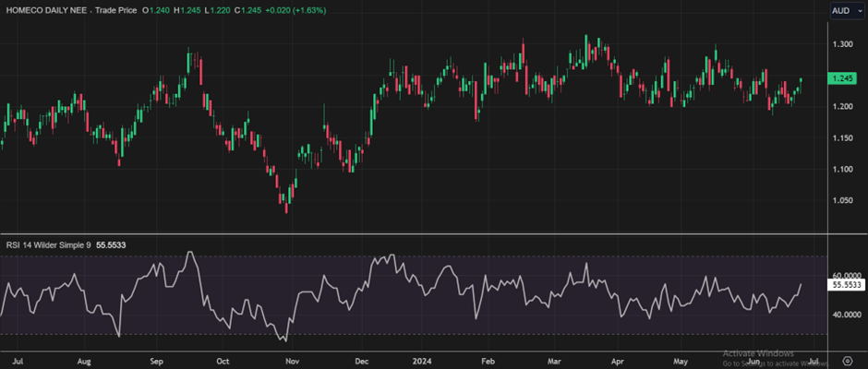Click the Dec label on time axis
The image size is (868, 369).
362,361
